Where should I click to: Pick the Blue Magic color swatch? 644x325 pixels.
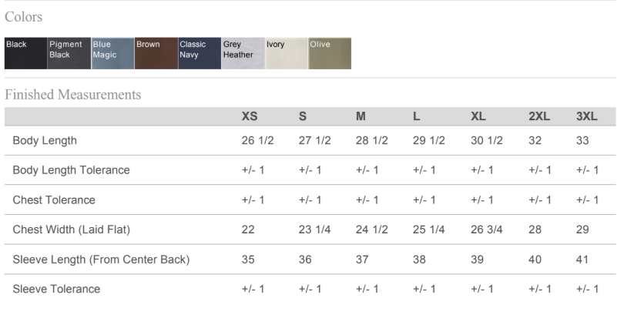112,53
